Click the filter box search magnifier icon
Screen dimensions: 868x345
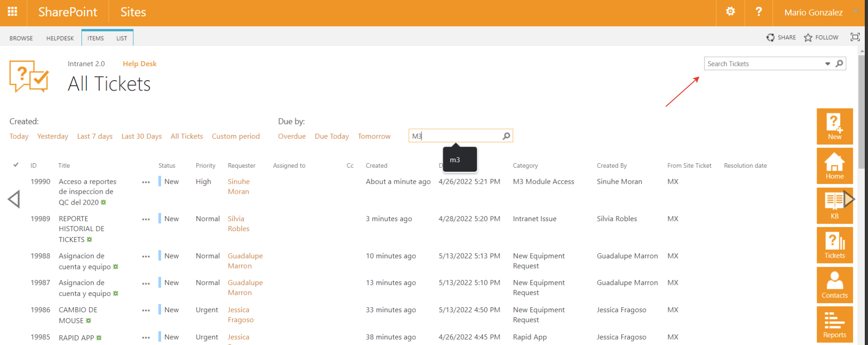click(506, 136)
